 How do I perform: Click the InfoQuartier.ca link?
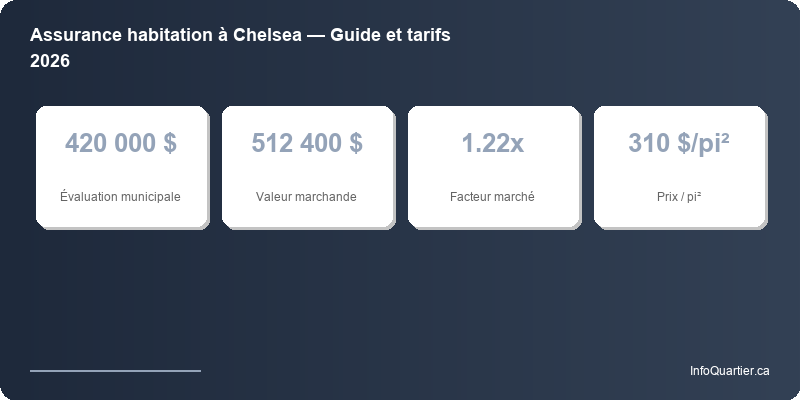pyautogui.click(x=729, y=371)
